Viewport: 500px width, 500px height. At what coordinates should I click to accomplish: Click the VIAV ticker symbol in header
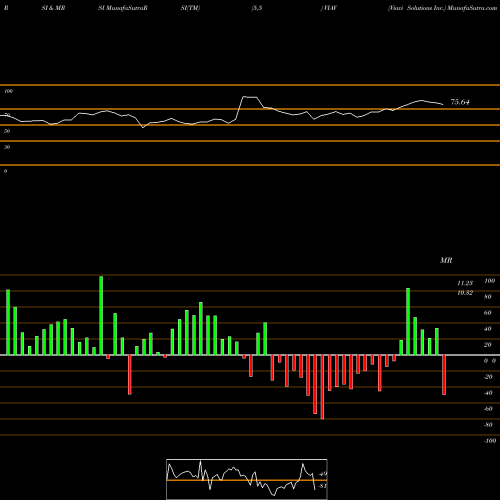point(329,8)
